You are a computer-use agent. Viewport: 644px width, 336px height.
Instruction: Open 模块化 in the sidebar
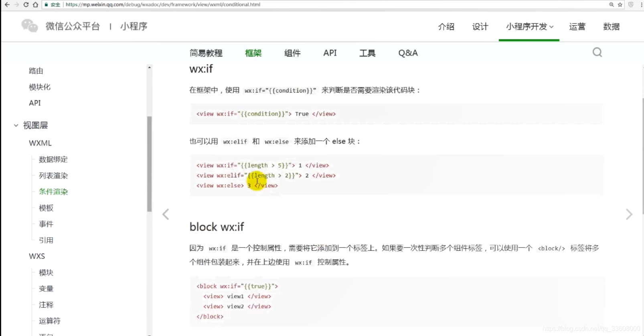click(40, 87)
